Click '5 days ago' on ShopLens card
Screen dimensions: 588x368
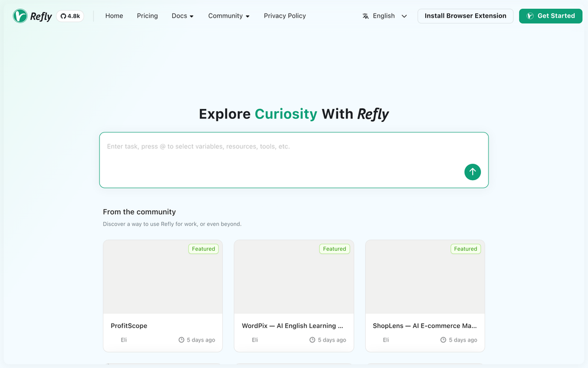[x=463, y=340]
